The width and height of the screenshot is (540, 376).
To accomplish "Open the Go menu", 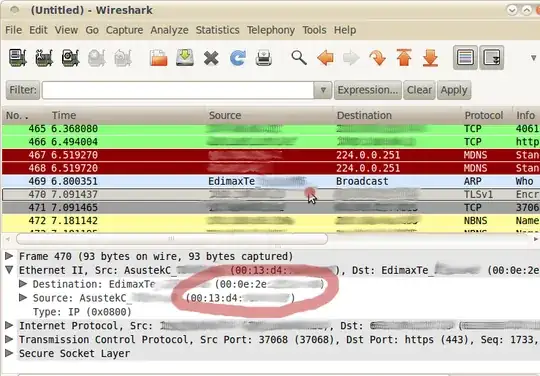I will (x=92, y=30).
